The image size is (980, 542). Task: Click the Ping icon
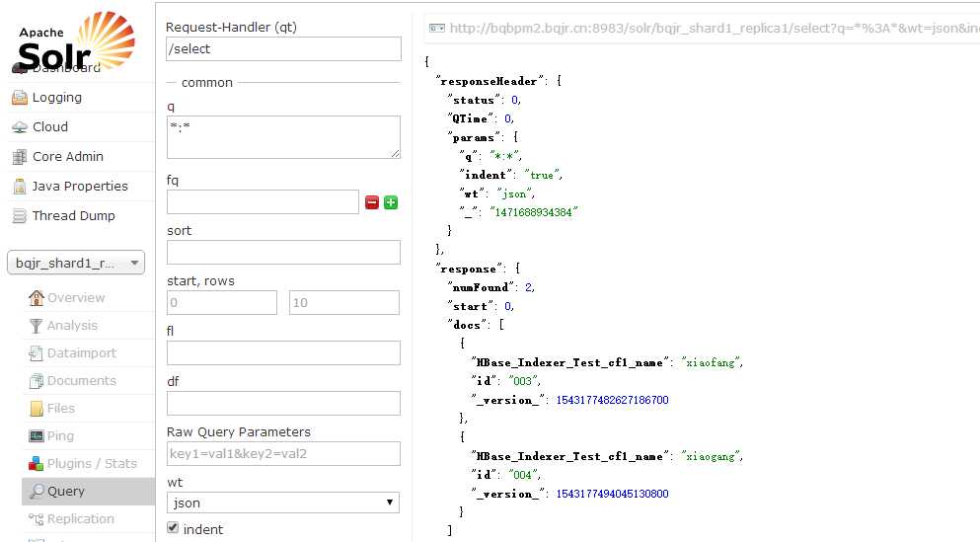point(37,435)
